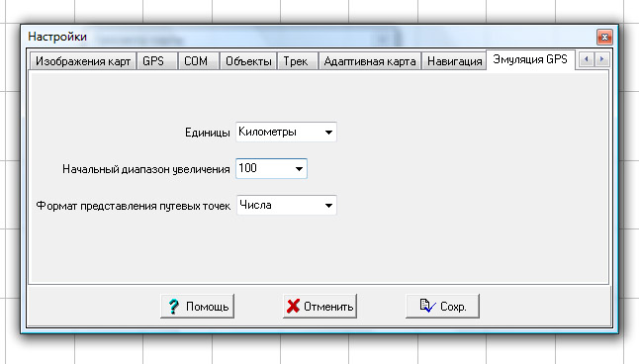Open the Единицы dropdown showing Километры
Image resolution: width=639 pixels, height=364 pixels.
tap(286, 133)
